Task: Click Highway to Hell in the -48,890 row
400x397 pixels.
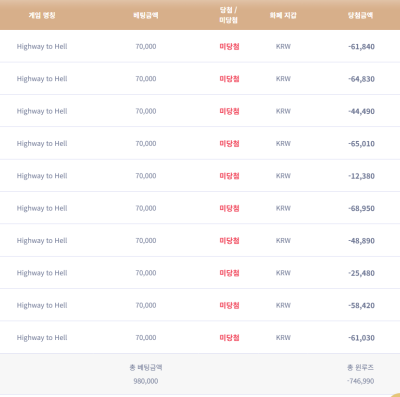Action: (42, 241)
